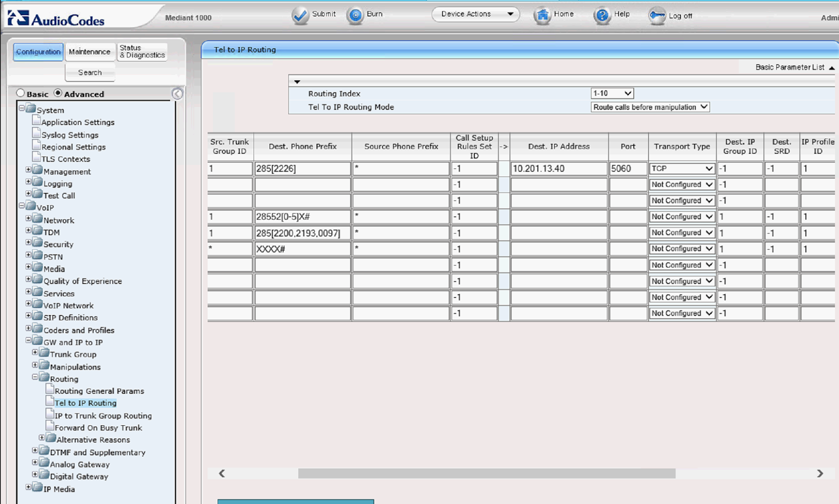Click the Home link
Image resolution: width=839 pixels, height=504 pixels.
coord(564,14)
